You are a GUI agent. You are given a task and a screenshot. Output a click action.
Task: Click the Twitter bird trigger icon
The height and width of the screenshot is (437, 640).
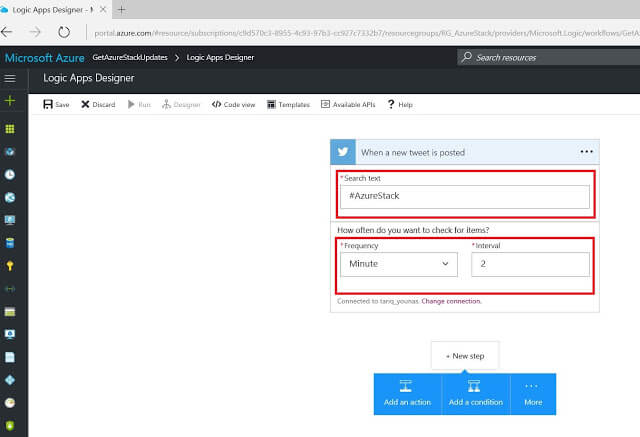[343, 152]
